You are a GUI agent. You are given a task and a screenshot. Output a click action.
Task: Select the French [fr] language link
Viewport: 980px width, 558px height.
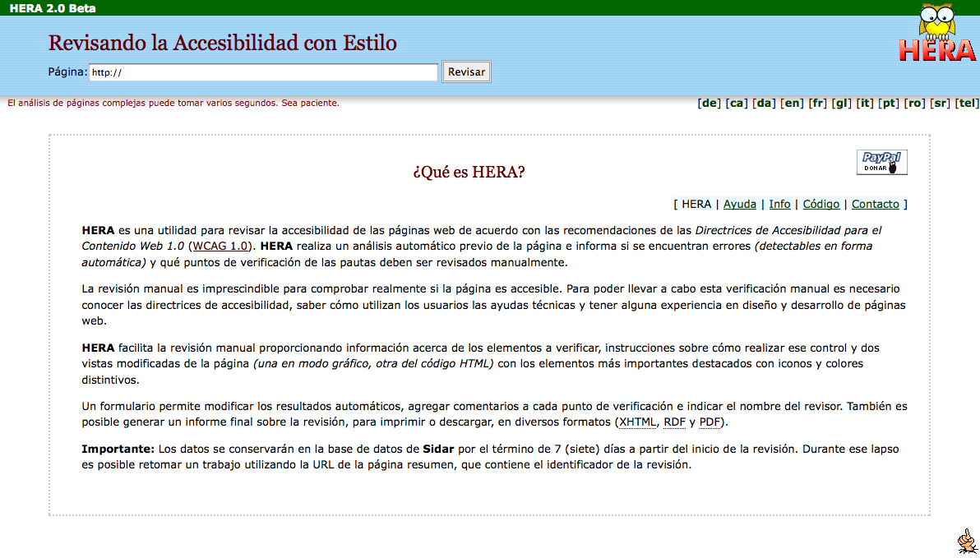point(817,103)
